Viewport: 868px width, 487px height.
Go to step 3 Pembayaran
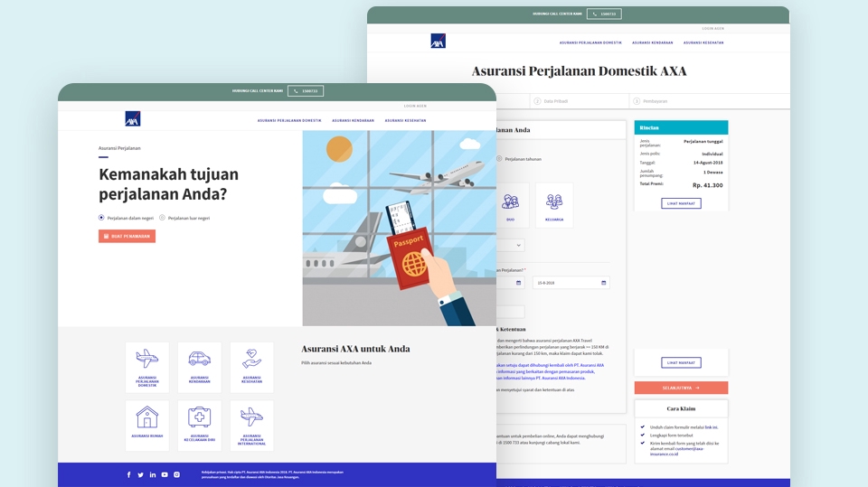(650, 101)
